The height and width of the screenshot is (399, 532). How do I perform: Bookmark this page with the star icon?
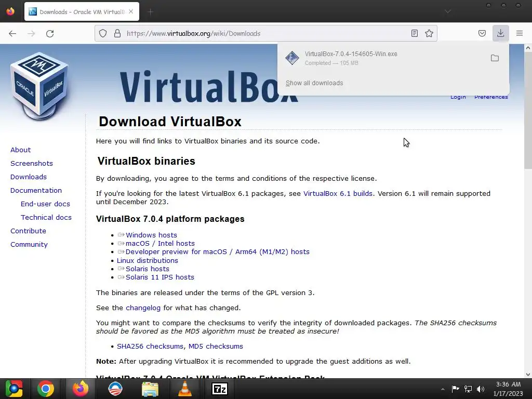(429, 33)
